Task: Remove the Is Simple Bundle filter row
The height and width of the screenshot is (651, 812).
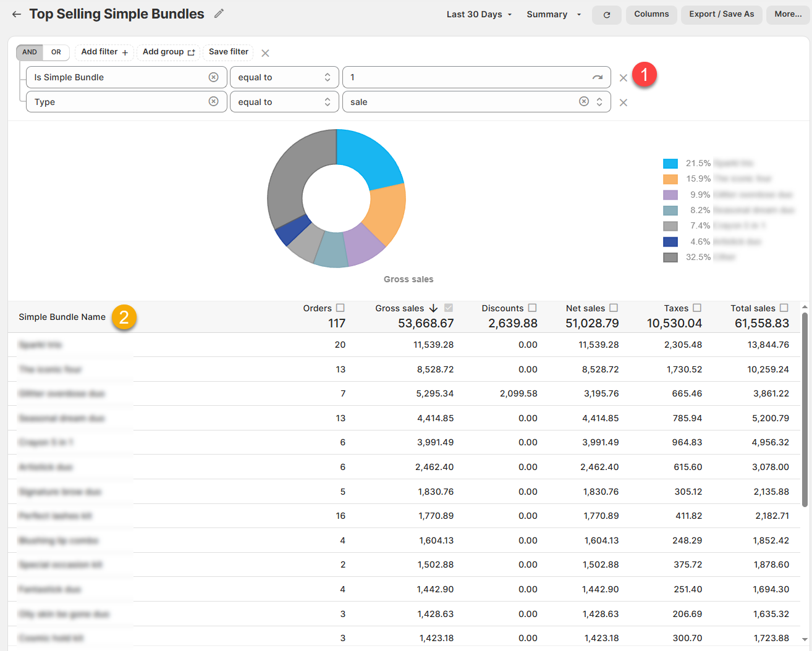Action: pos(623,78)
